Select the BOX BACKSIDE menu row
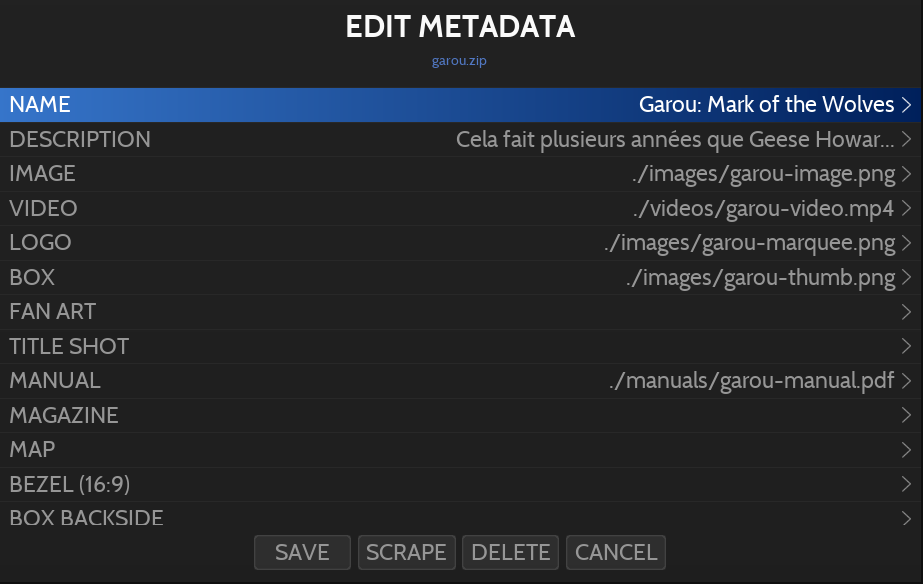Viewport: 923px width, 584px height. pyautogui.click(x=87, y=518)
